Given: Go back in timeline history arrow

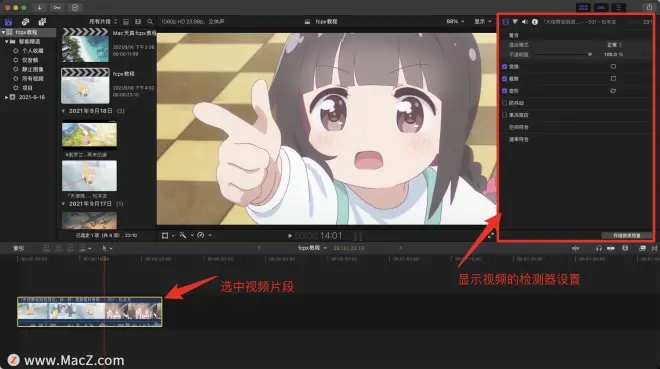Looking at the screenshot, I should pyautogui.click(x=259, y=248).
